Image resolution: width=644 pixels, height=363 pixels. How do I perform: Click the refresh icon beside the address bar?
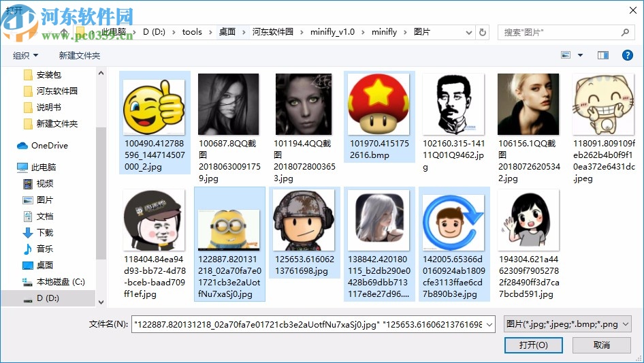(x=483, y=32)
